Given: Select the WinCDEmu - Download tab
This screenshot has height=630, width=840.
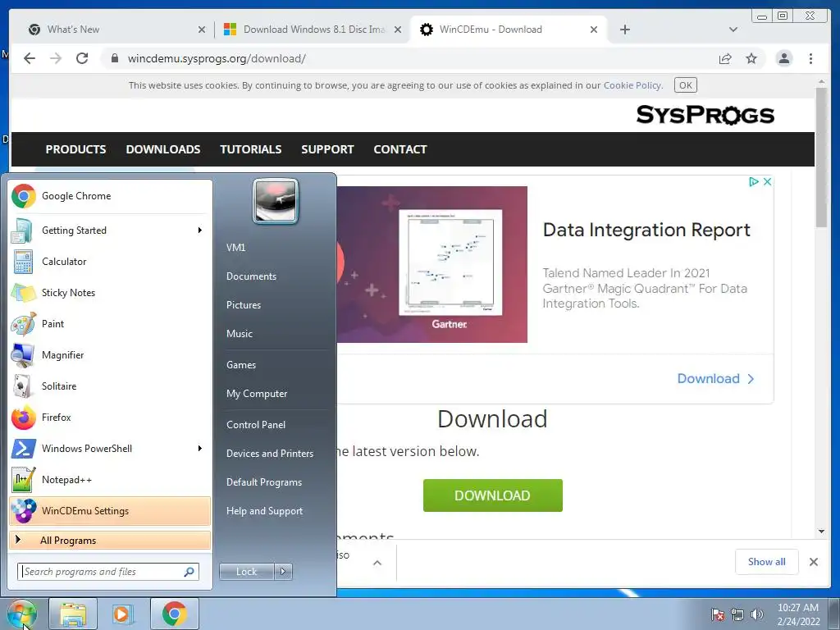Looking at the screenshot, I should click(509, 30).
